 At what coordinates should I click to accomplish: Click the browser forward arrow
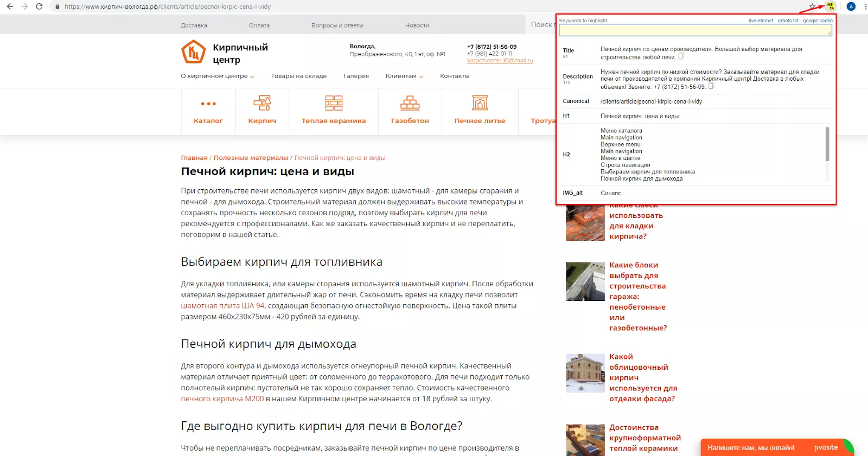point(24,7)
